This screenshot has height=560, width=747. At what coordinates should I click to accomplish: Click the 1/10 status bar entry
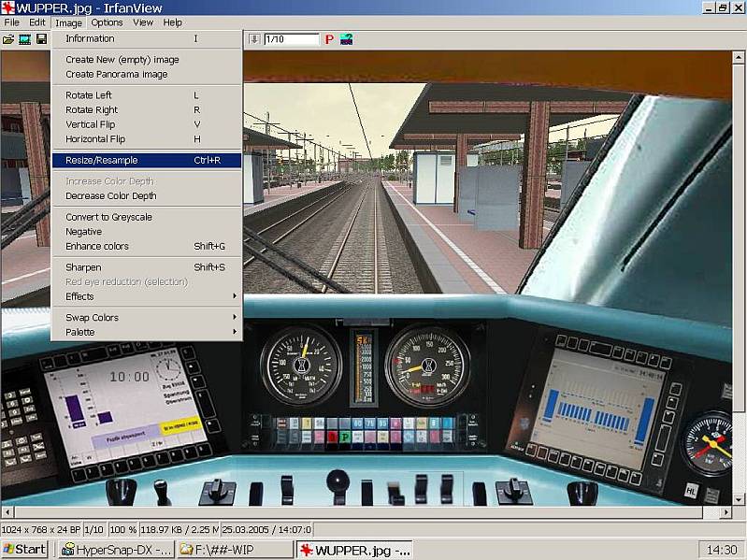pyautogui.click(x=93, y=529)
